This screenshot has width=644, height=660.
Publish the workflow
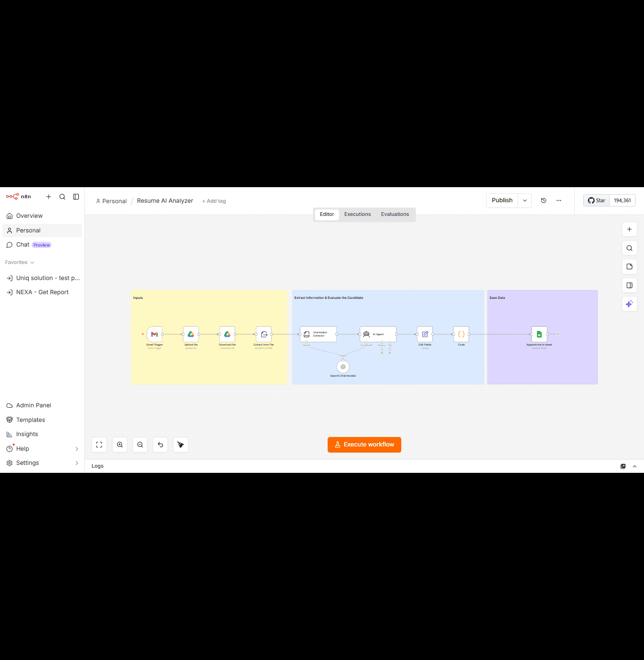point(502,200)
